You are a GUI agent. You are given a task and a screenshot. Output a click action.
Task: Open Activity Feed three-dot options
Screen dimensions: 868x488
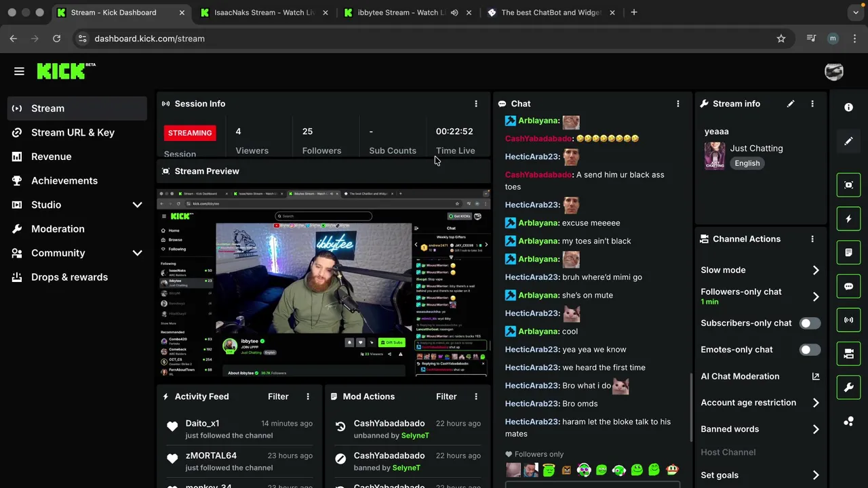[308, 396]
